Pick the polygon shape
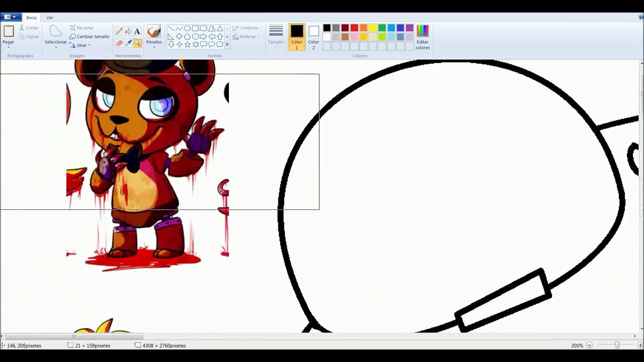The height and width of the screenshot is (362, 644). point(212,29)
